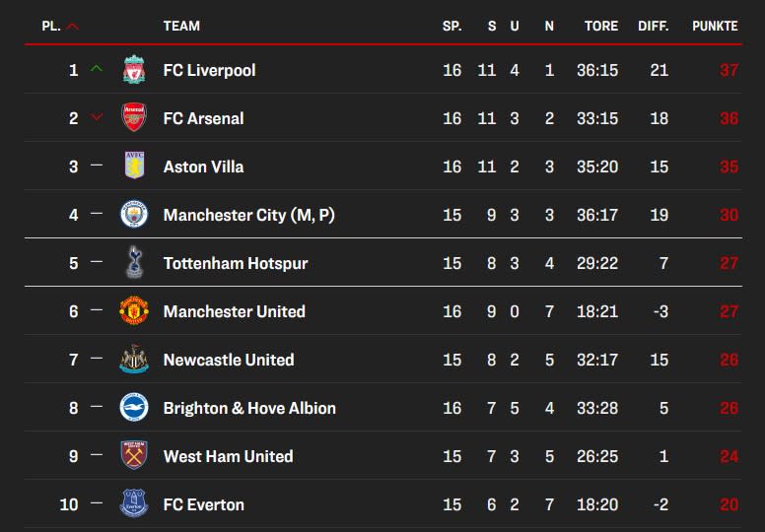Image resolution: width=765 pixels, height=532 pixels.
Task: Sort table by TEAM column header
Action: [x=181, y=26]
